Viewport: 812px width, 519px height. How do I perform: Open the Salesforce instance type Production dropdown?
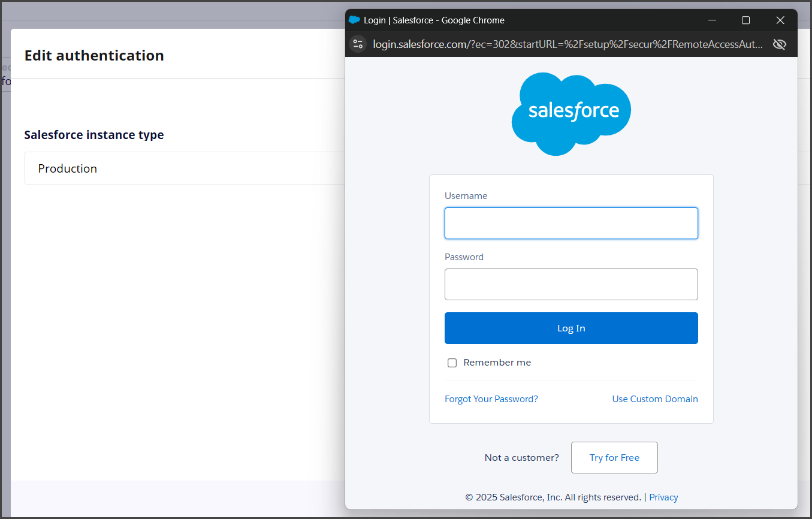point(185,168)
